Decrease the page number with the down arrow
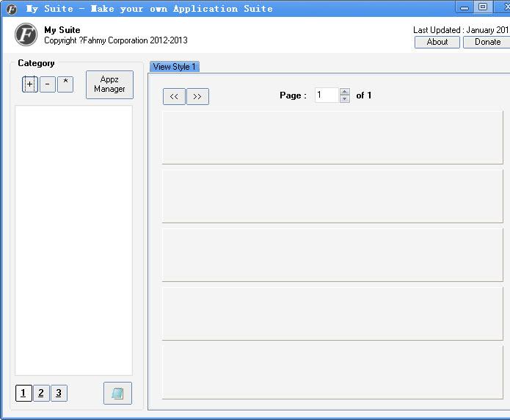Viewport: 510px width, 420px height. (x=345, y=99)
